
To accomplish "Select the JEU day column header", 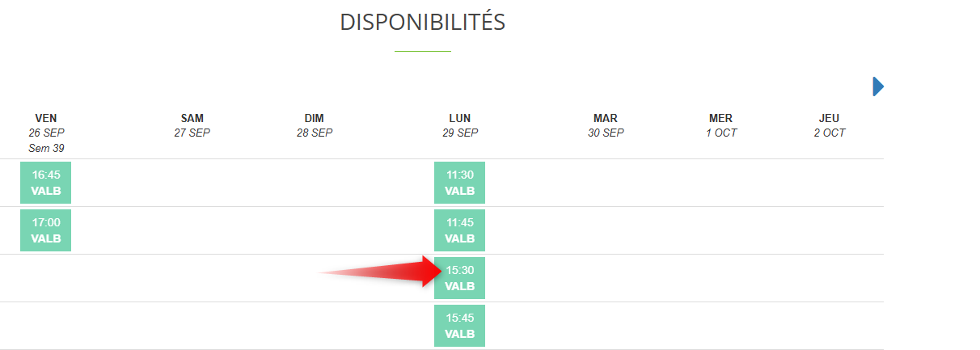I will (x=830, y=118).
